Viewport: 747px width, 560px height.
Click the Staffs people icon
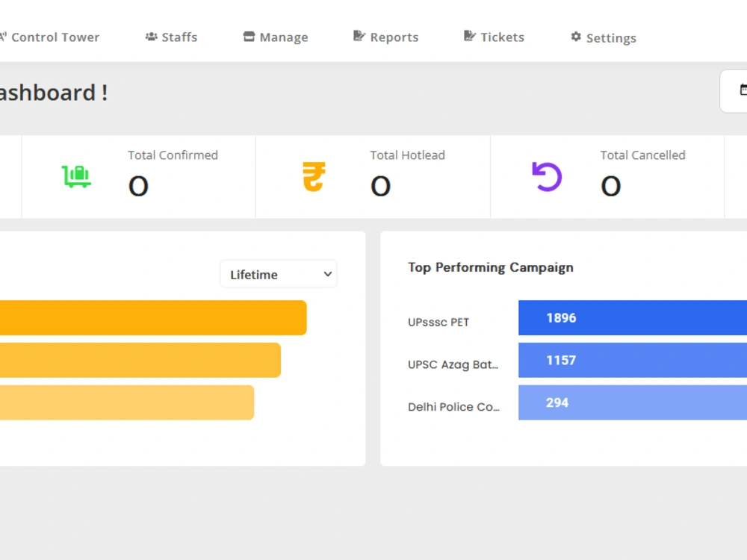pyautogui.click(x=151, y=37)
